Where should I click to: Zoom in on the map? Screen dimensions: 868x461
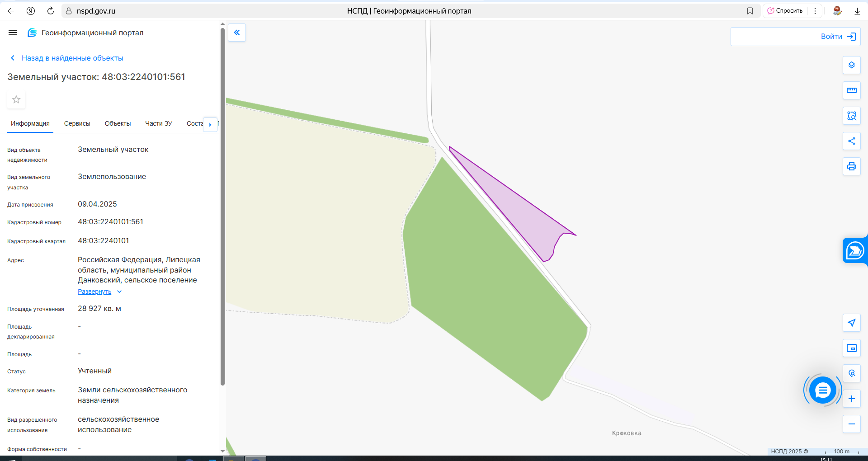851,399
